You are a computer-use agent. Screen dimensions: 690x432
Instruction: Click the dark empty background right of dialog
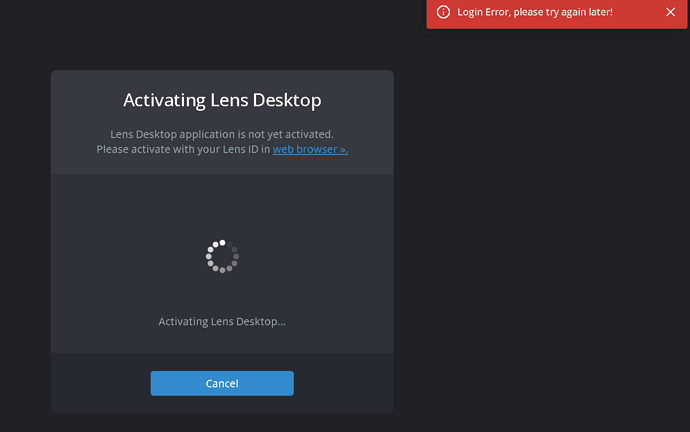coord(540,250)
